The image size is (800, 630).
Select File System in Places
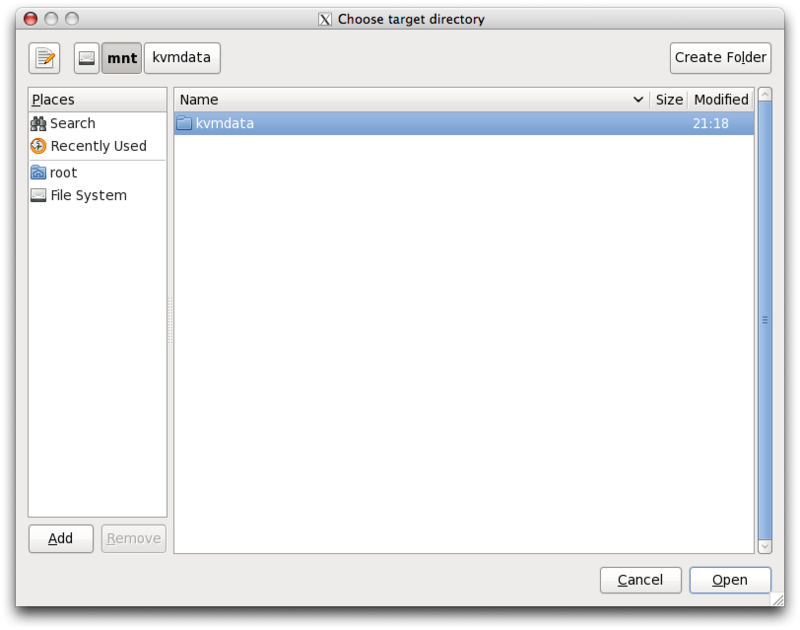coord(97,195)
